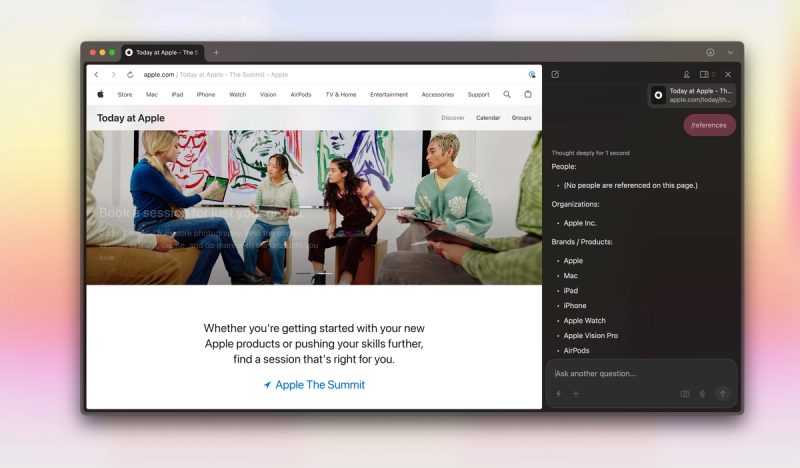Expand the chevron menu in the title bar
The image size is (800, 468).
pyautogui.click(x=730, y=53)
